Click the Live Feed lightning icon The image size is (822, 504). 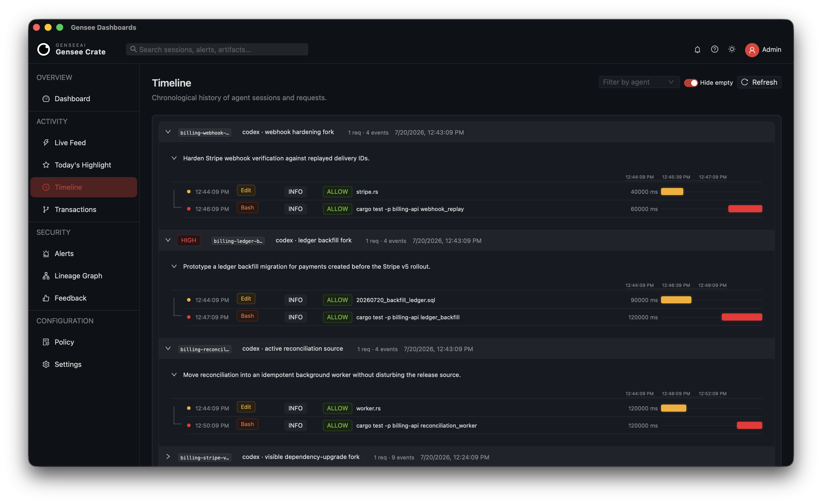[x=46, y=143]
